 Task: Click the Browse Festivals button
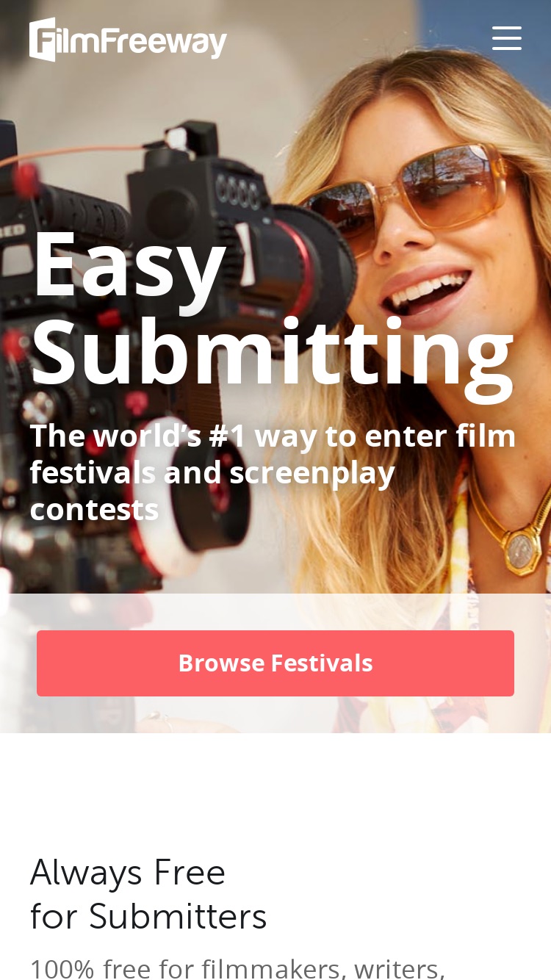[275, 663]
